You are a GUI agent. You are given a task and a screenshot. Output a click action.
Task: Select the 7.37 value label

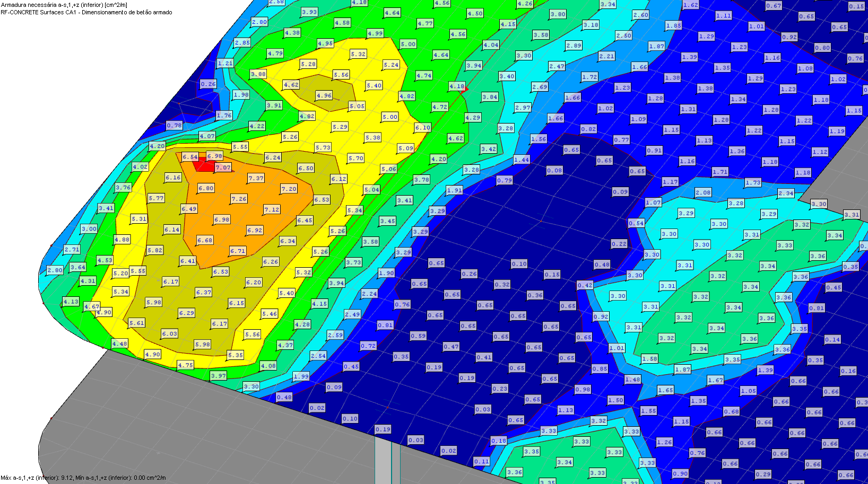(256, 178)
